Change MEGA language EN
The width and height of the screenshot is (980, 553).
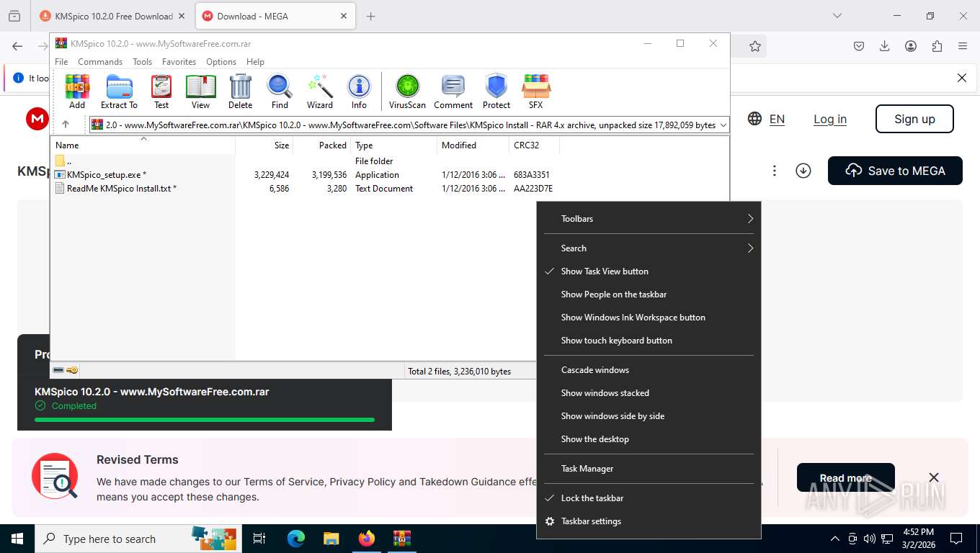[767, 119]
